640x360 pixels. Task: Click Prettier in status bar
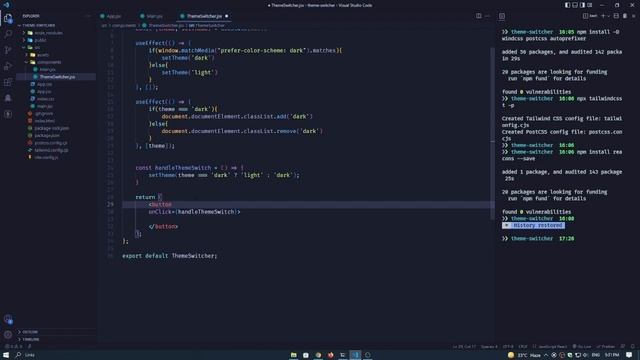point(606,347)
